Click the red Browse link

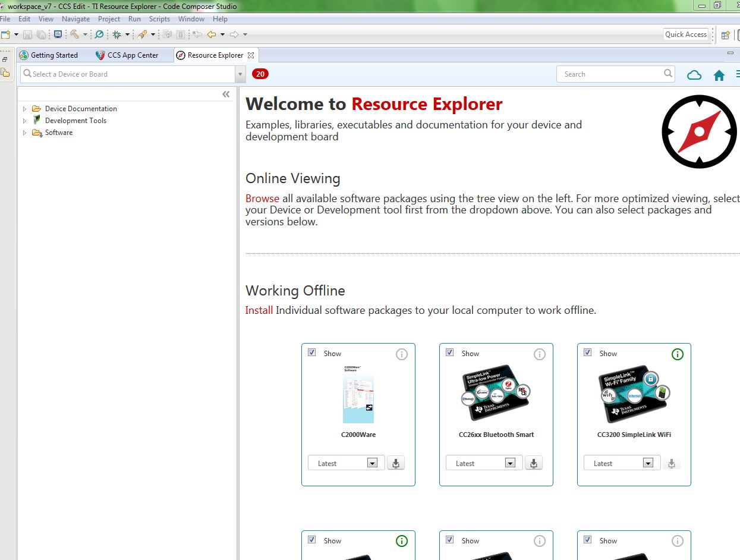(262, 199)
